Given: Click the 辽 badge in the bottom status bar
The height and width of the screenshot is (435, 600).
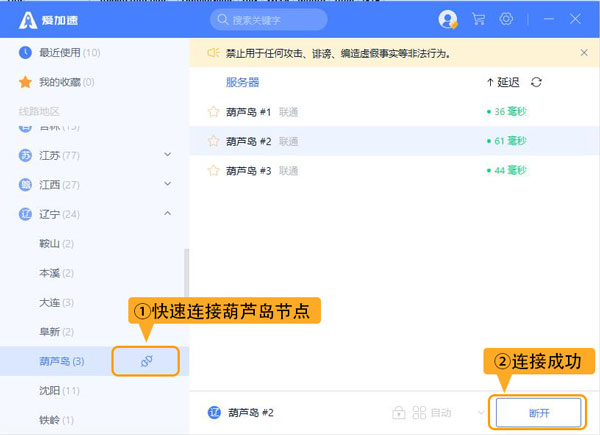Looking at the screenshot, I should (214, 412).
